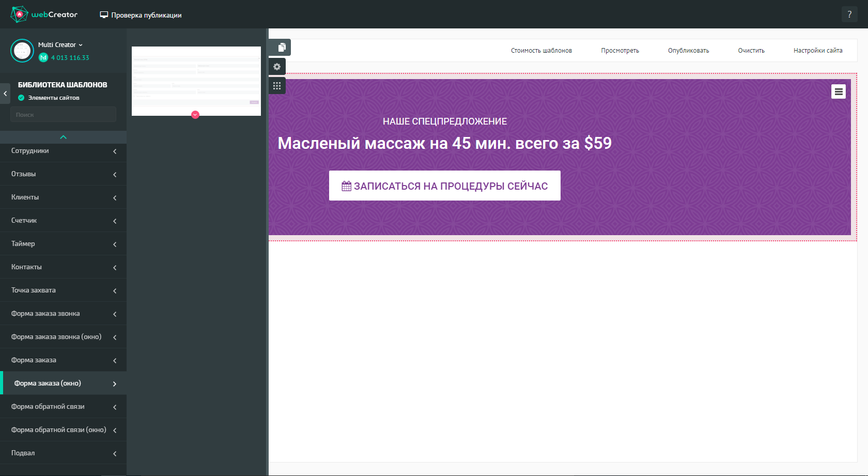Click the help question mark button
Viewport: 868px width, 476px height.
click(849, 14)
